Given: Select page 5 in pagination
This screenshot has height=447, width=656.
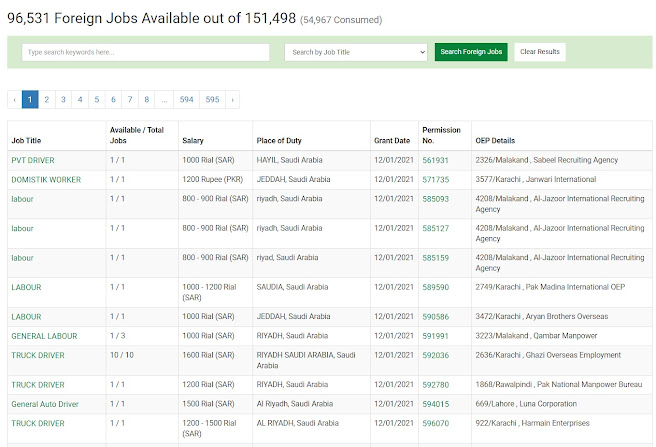Looking at the screenshot, I should pos(97,100).
